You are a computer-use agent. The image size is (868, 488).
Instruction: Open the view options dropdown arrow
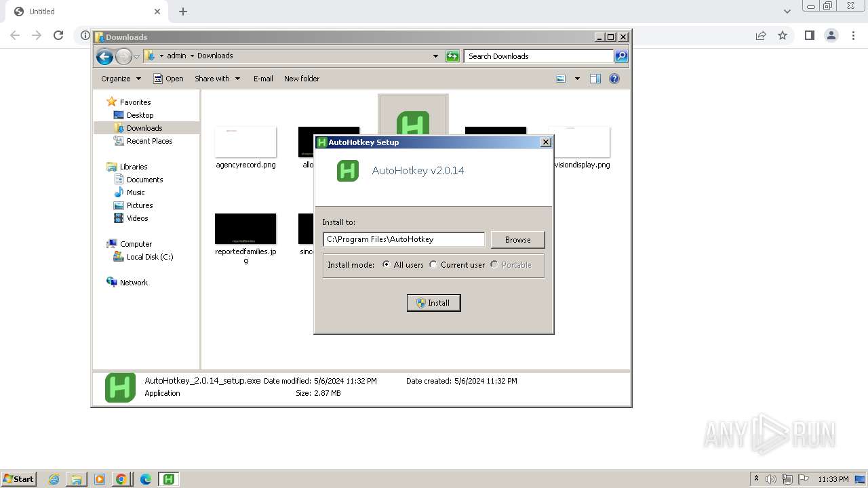tap(577, 79)
